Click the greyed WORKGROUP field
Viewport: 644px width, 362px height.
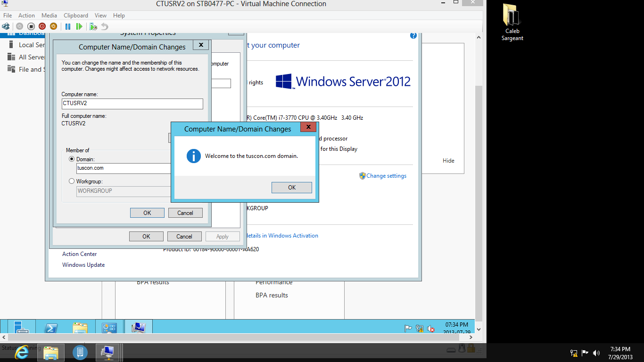click(124, 191)
